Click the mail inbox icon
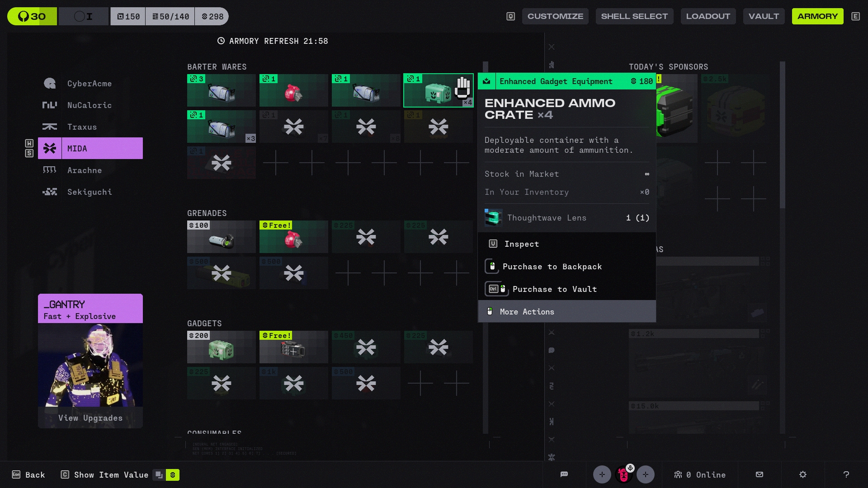 click(x=759, y=474)
